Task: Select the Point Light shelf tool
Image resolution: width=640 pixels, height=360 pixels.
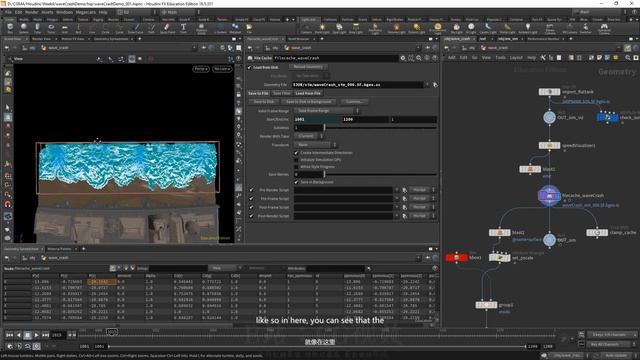Action: coord(322,28)
